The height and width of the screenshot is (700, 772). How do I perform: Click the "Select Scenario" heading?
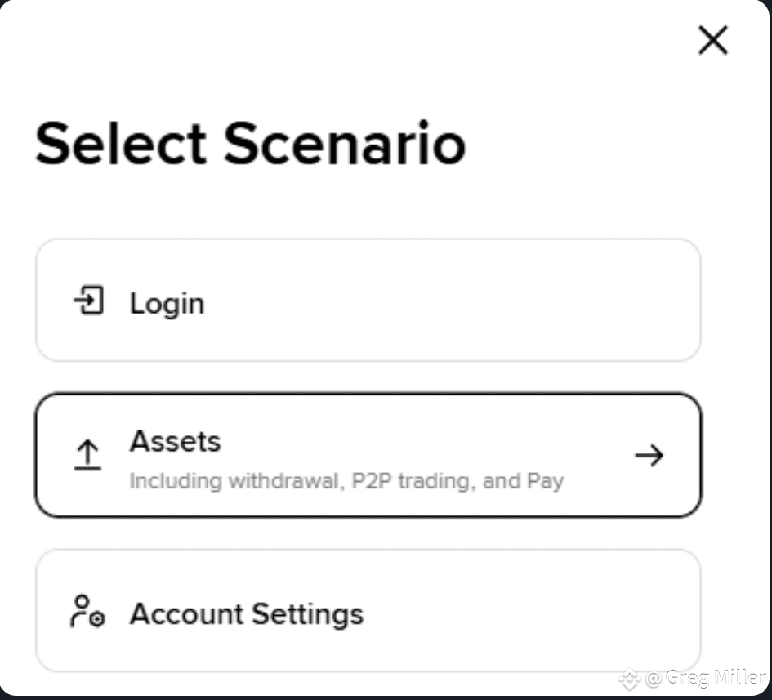[x=251, y=143]
